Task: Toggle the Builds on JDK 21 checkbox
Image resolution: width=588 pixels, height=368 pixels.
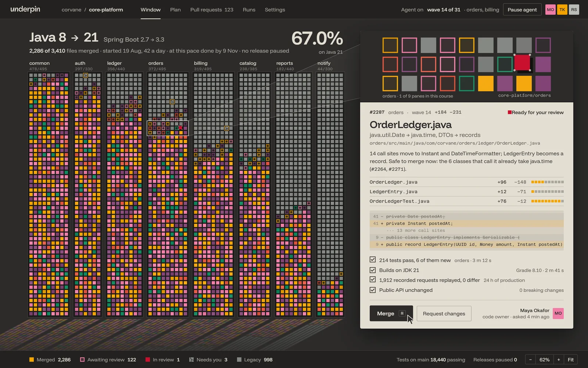Action: click(373, 270)
